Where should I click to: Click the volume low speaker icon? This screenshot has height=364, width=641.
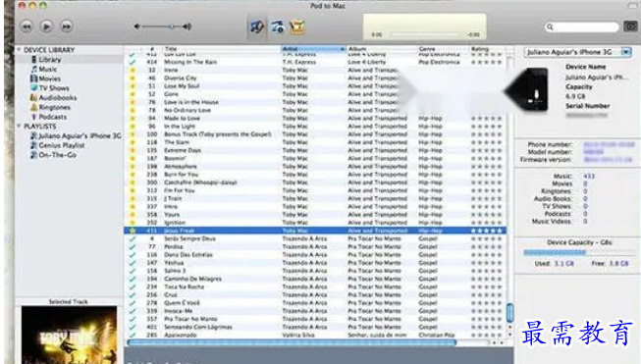(x=137, y=26)
